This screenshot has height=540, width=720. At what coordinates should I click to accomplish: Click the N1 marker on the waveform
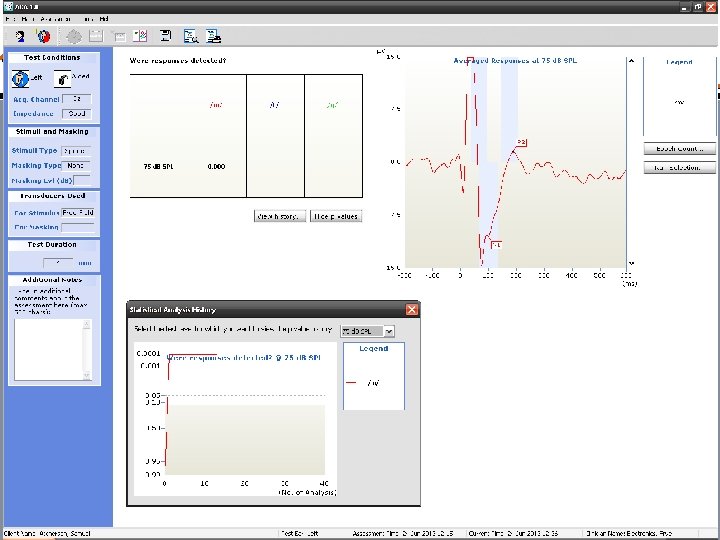(496, 245)
